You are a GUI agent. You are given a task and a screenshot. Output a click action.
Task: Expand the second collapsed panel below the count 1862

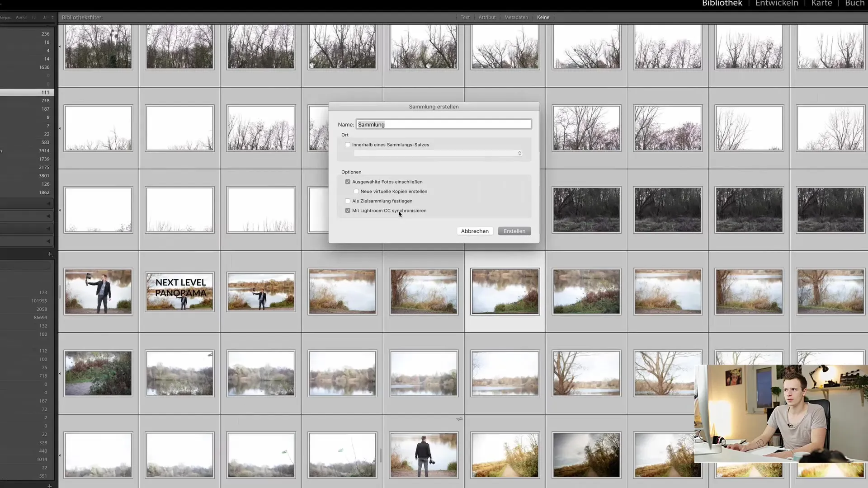pos(27,216)
